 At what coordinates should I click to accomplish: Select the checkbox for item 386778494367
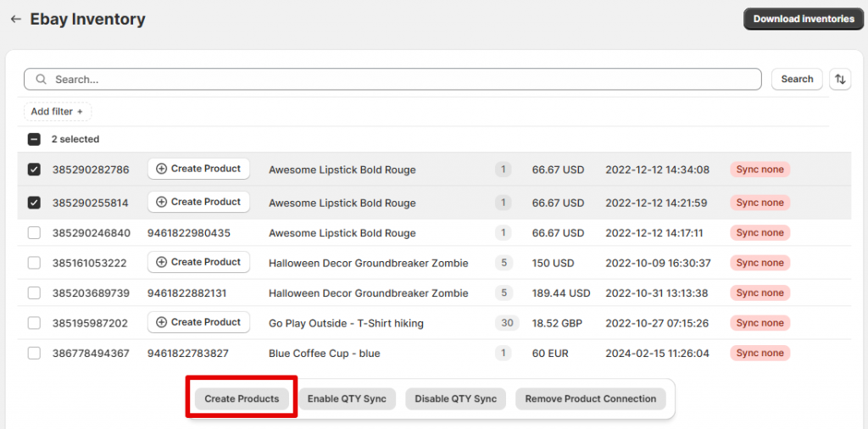click(x=34, y=354)
